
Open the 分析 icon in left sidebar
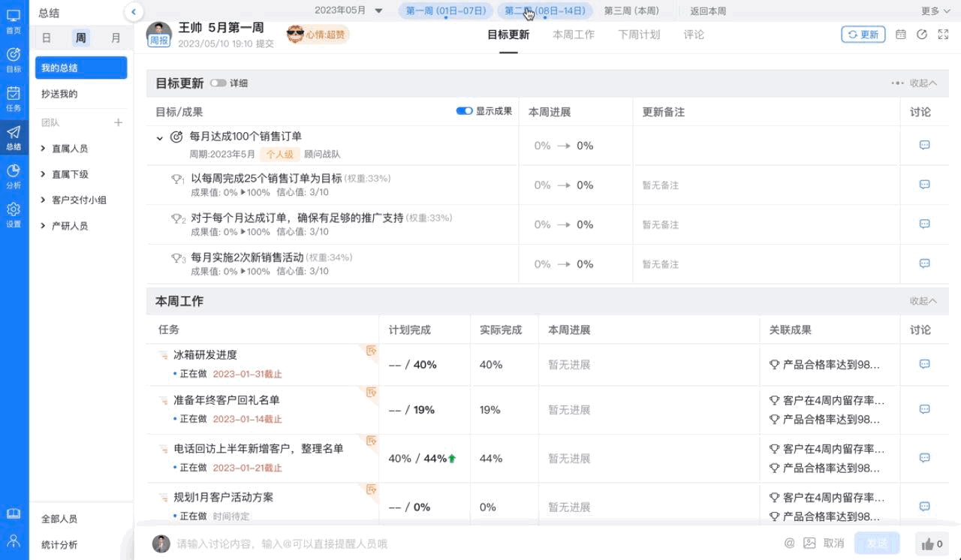click(14, 176)
